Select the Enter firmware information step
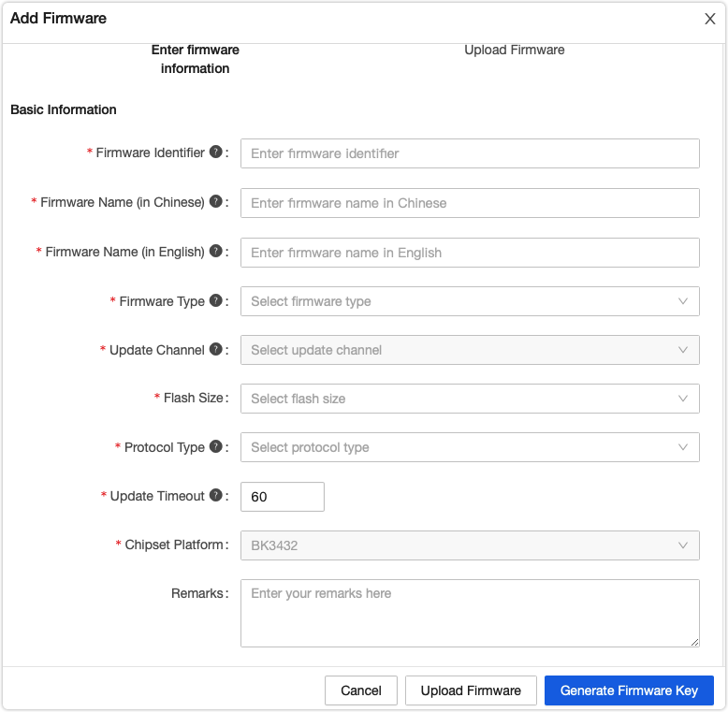 click(x=195, y=59)
